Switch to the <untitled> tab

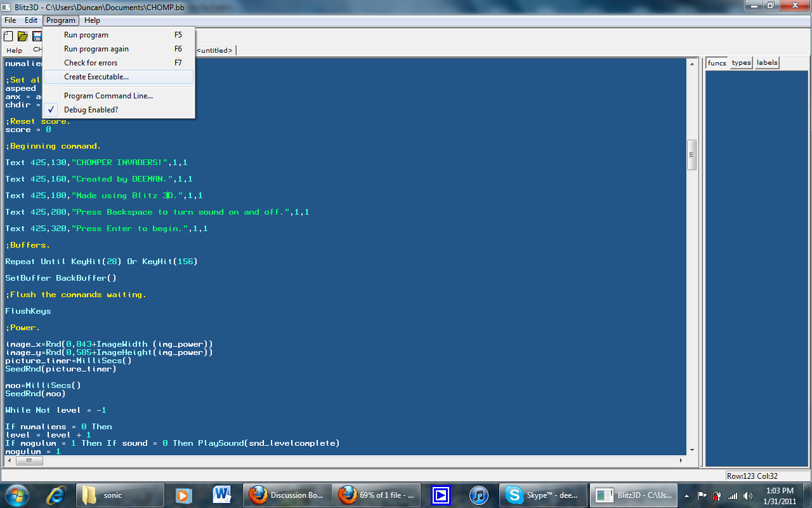coord(215,50)
